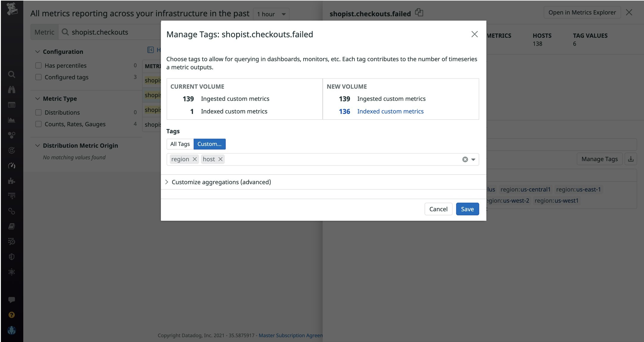Open the Search sidebar icon
Viewport: 644px width, 342px height.
[12, 74]
